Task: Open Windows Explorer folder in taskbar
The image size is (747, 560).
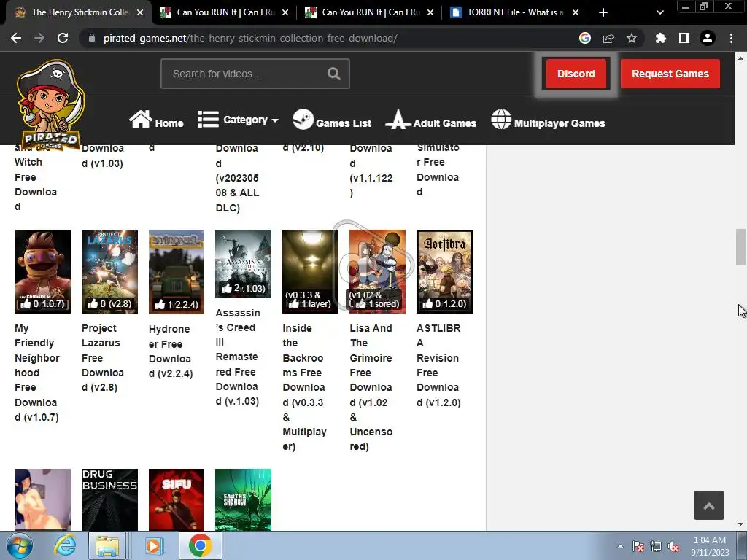Action: [x=108, y=545]
